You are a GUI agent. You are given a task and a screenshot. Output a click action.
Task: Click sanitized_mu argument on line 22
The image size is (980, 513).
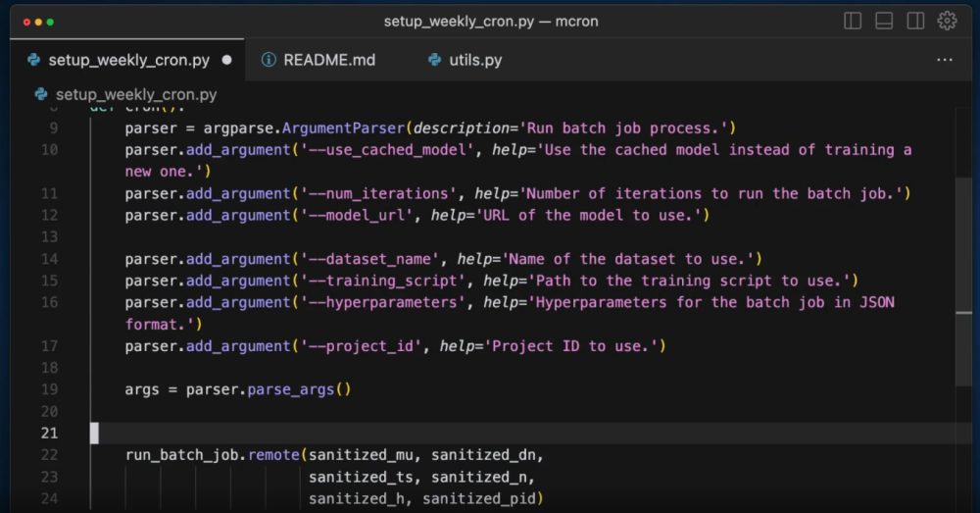(x=362, y=455)
